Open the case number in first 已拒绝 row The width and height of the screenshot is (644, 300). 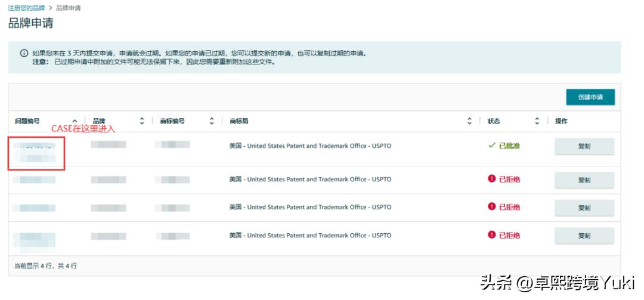pos(34,180)
